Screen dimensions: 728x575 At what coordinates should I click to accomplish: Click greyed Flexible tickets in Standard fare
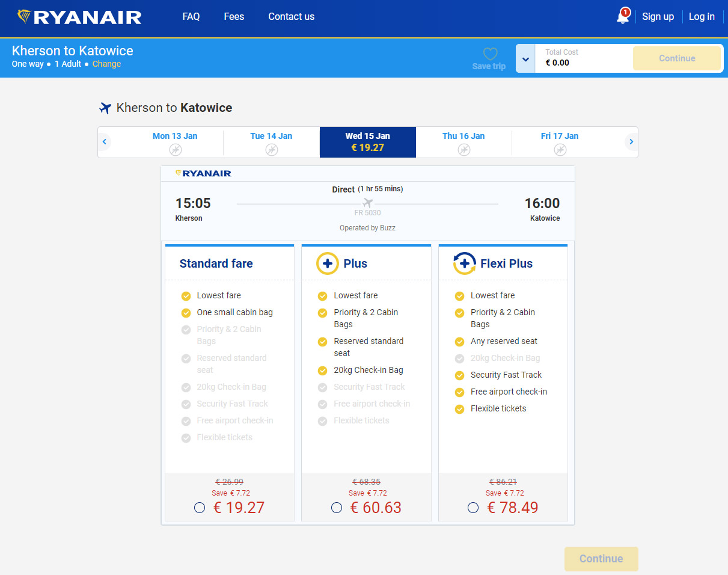click(x=225, y=437)
